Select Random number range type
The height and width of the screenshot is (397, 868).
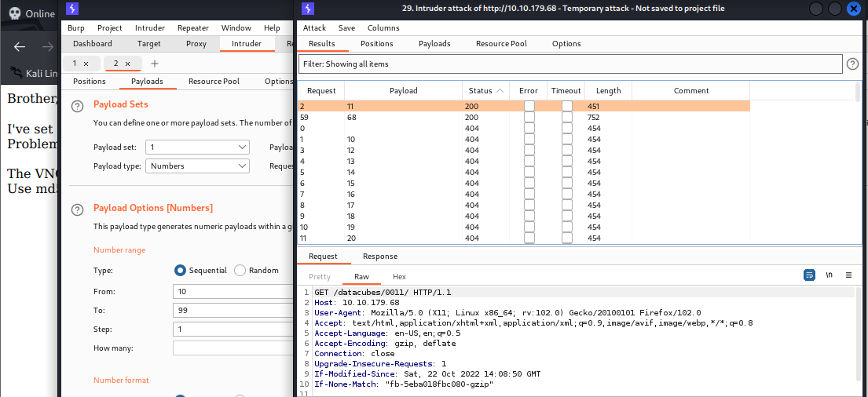click(x=240, y=271)
